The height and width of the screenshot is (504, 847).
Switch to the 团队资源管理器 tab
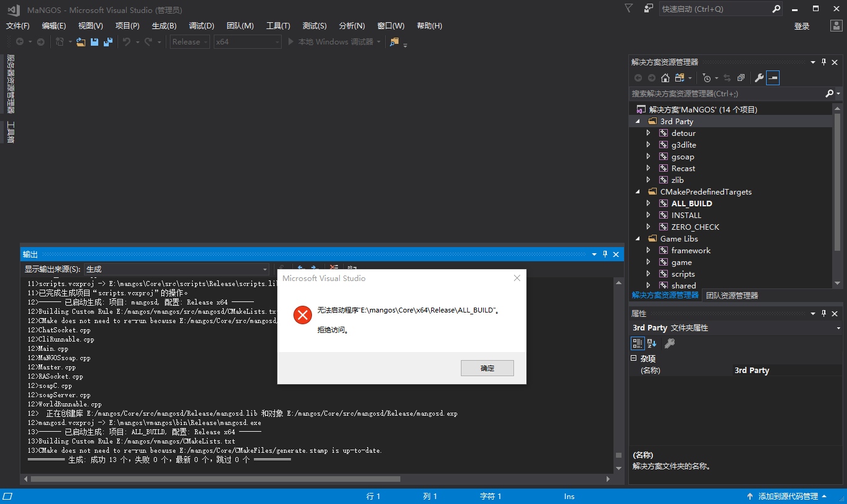(731, 296)
